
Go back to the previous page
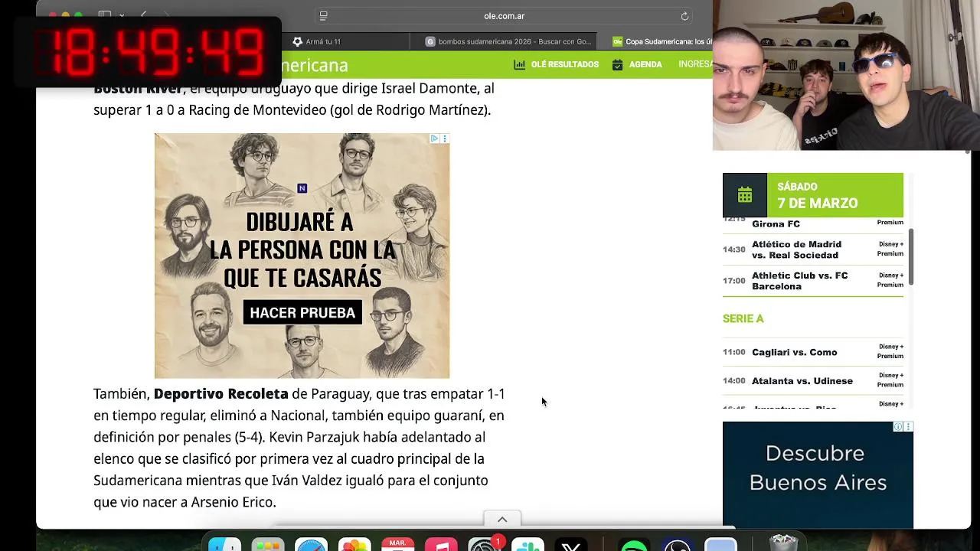[x=143, y=15]
